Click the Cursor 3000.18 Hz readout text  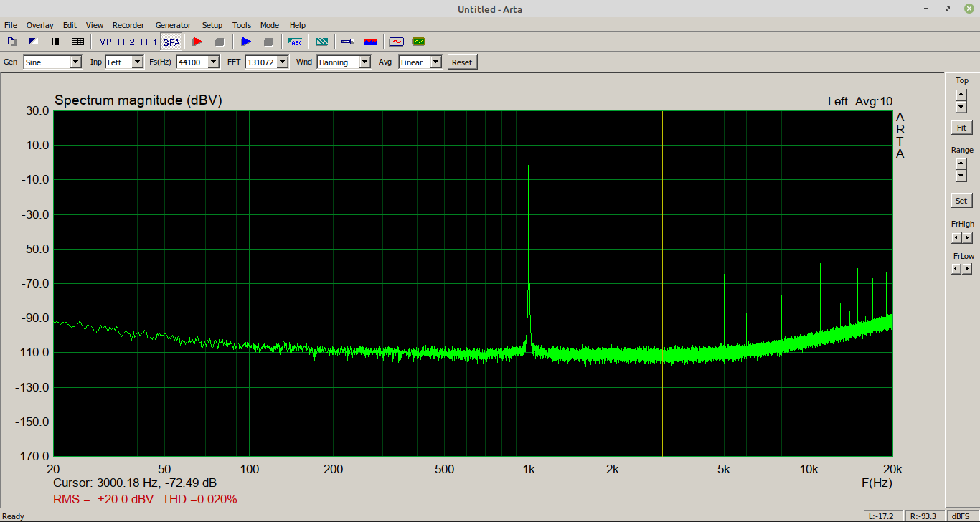135,483
